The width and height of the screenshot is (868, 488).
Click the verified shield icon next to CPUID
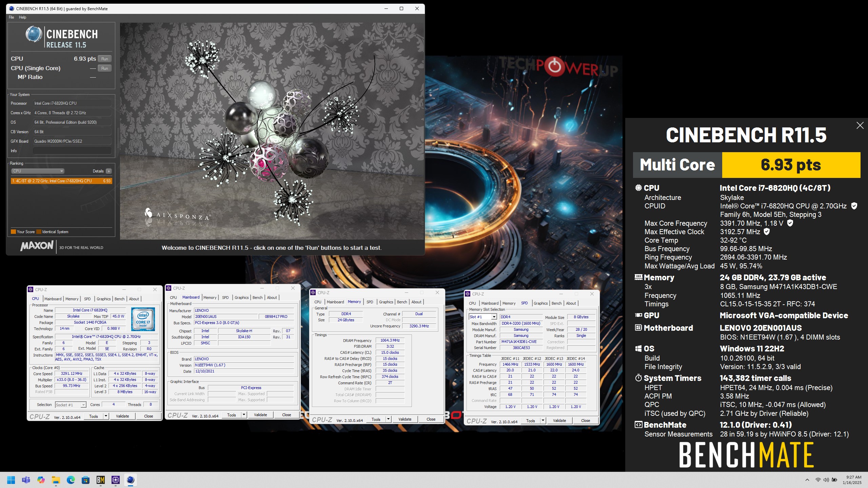854,206
